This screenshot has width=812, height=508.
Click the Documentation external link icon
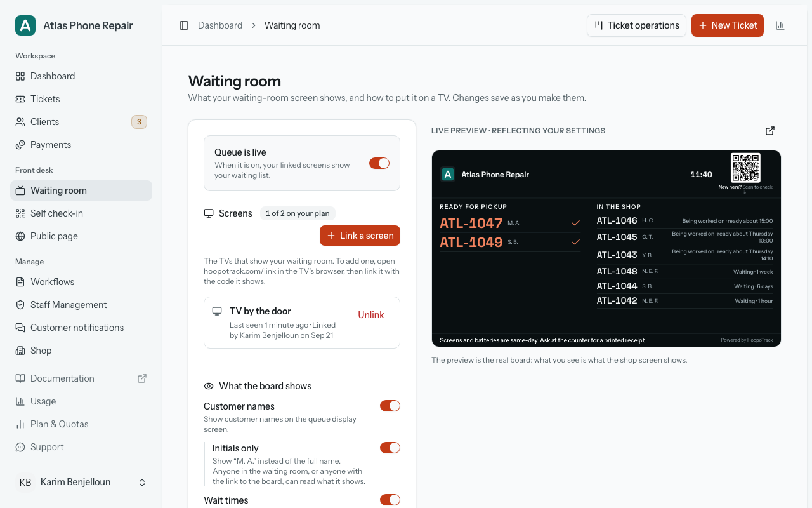pyautogui.click(x=142, y=378)
